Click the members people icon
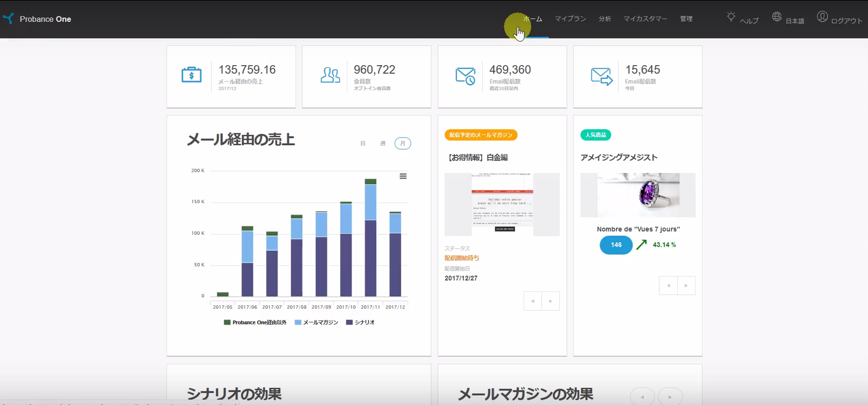The height and width of the screenshot is (405, 868). pos(330,75)
